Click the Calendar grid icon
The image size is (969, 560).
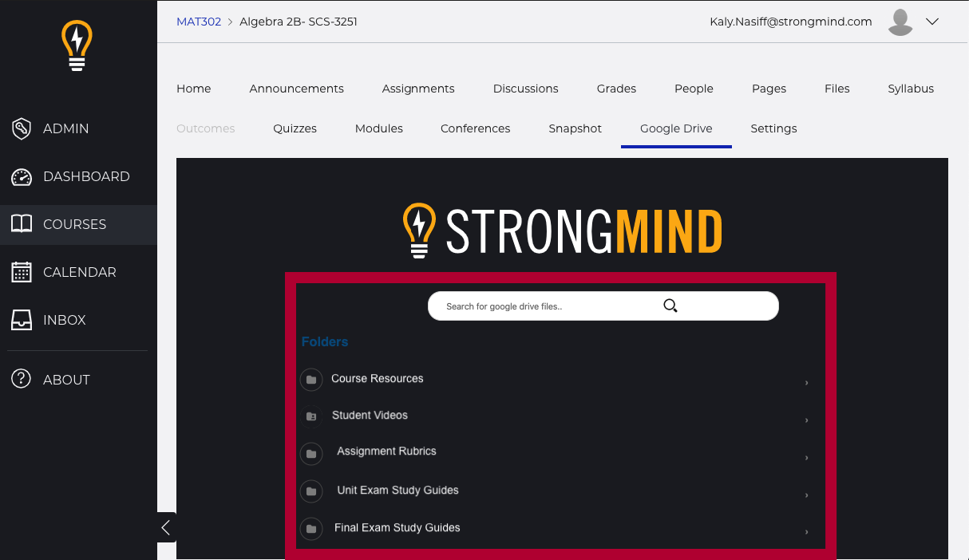point(22,272)
